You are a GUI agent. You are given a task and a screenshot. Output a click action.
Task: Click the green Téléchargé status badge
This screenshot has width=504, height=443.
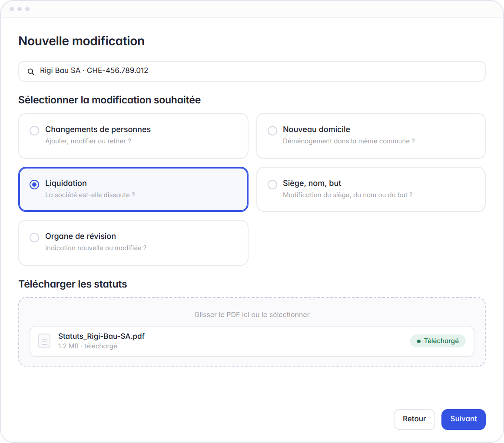click(438, 341)
